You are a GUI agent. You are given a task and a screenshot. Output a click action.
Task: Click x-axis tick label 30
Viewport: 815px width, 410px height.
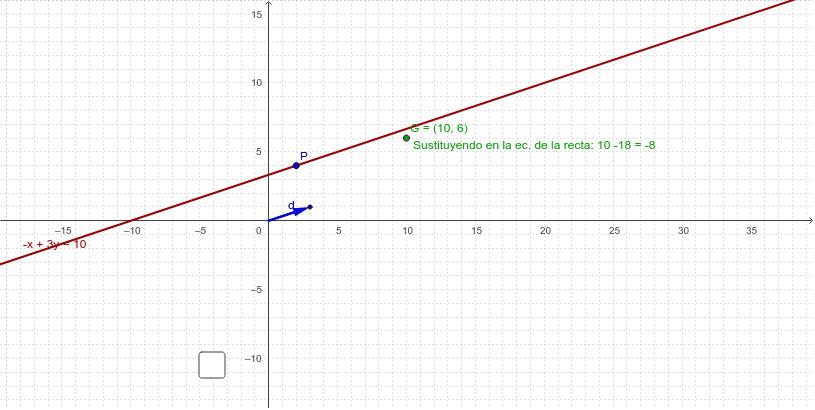tap(683, 231)
